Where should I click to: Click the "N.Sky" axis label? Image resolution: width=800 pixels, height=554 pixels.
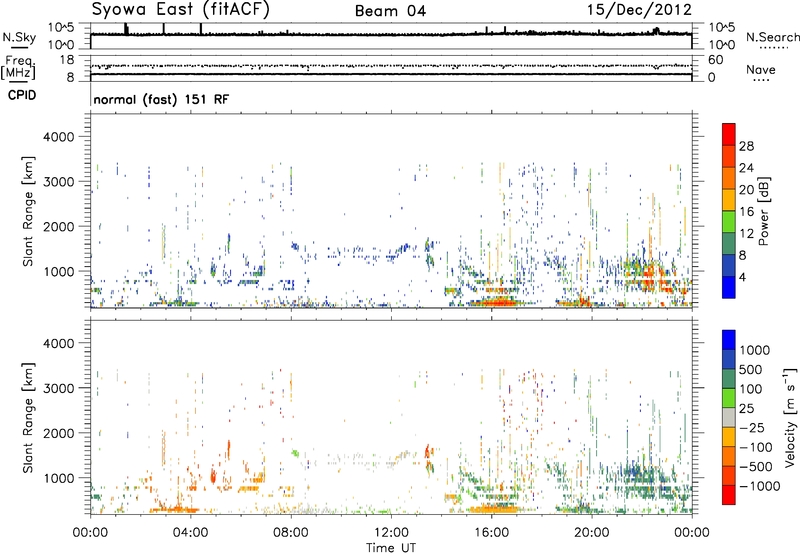click(19, 37)
